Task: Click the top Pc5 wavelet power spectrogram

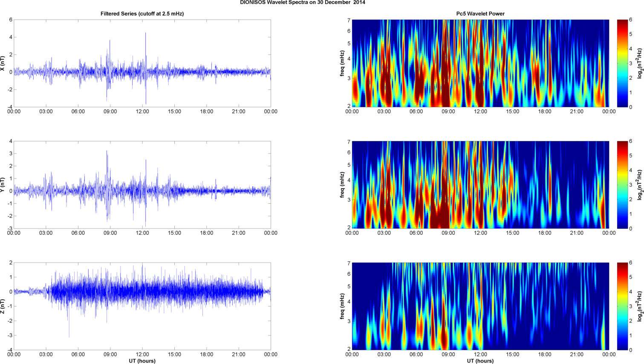Action: 480,63
